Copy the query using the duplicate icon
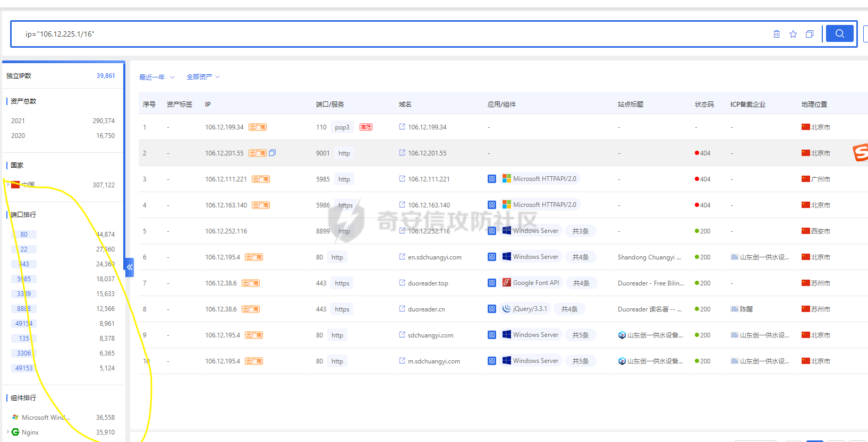Image resolution: width=868 pixels, height=442 pixels. click(x=810, y=34)
